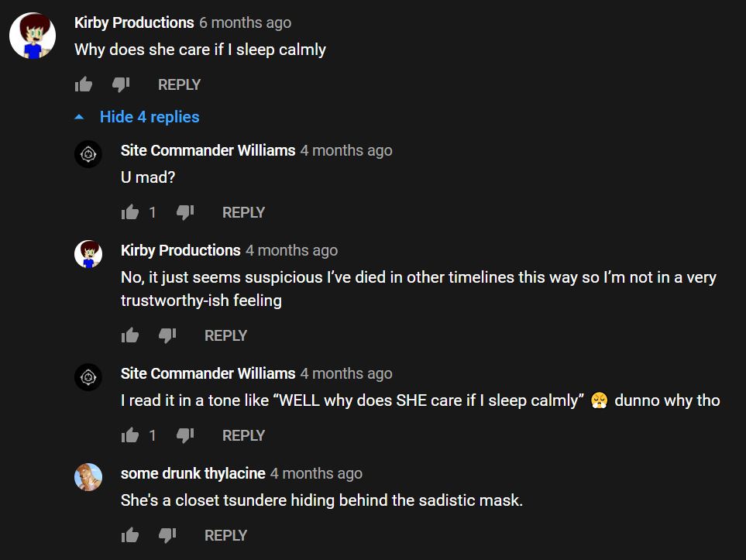746x560 pixels.
Task: Like Kirby's reply about other timelines
Action: coord(130,335)
